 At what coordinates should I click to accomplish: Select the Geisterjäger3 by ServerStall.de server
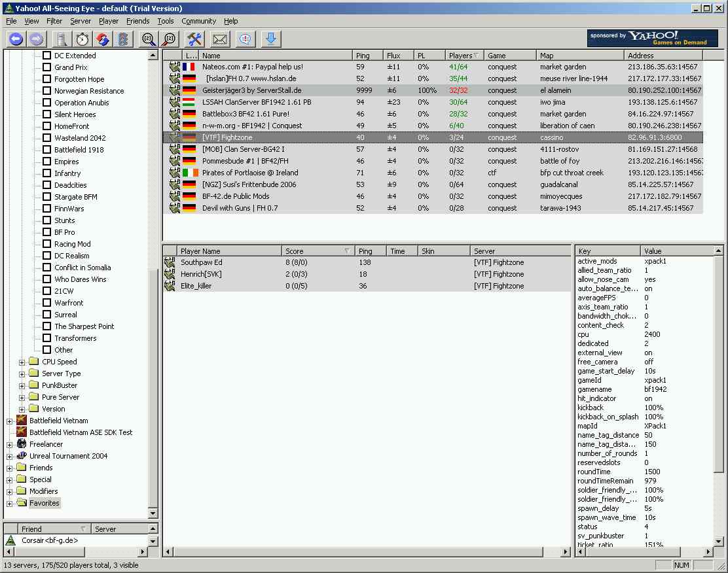[x=433, y=90]
